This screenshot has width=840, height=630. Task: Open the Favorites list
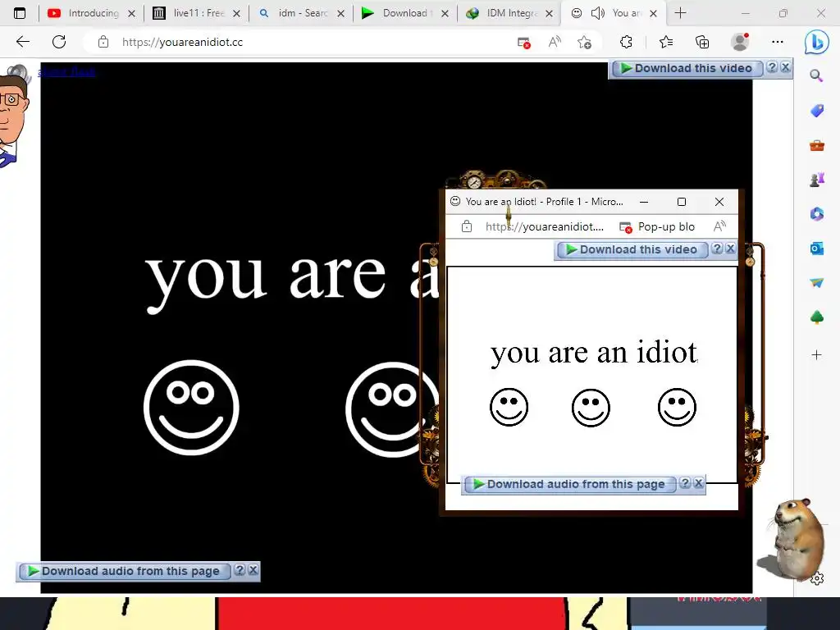point(666,42)
